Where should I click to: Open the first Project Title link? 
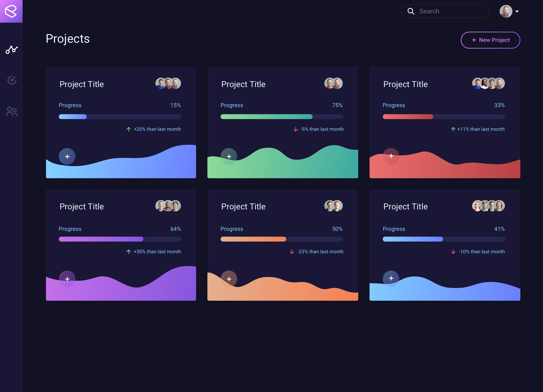click(x=82, y=84)
